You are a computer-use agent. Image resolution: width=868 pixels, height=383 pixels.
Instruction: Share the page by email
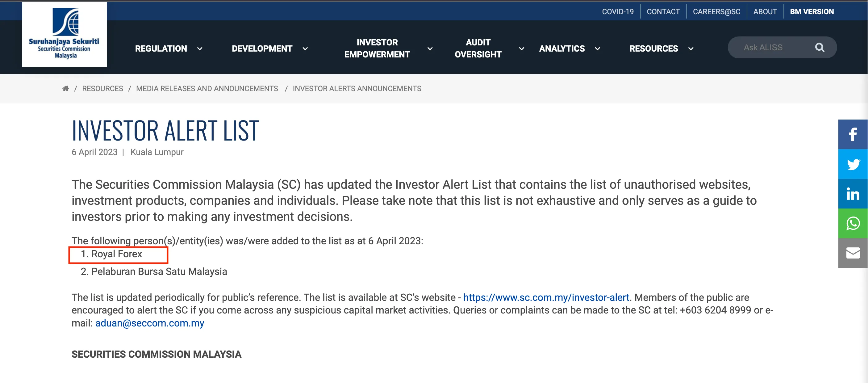pos(853,253)
